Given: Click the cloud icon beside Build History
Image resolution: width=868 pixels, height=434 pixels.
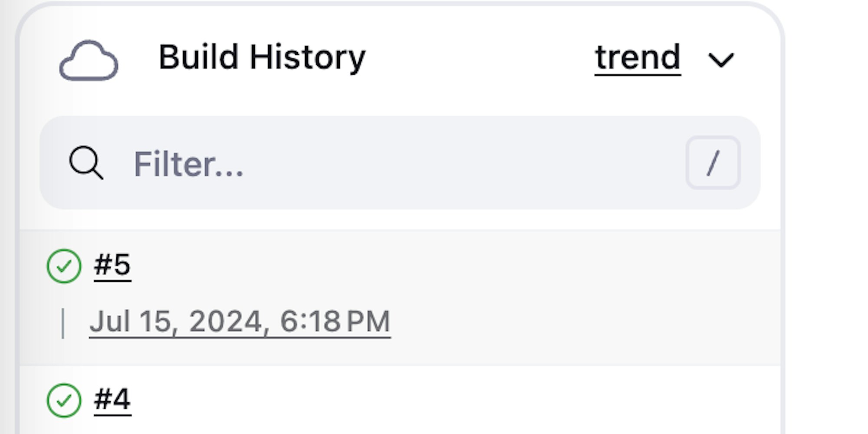Looking at the screenshot, I should coord(89,60).
